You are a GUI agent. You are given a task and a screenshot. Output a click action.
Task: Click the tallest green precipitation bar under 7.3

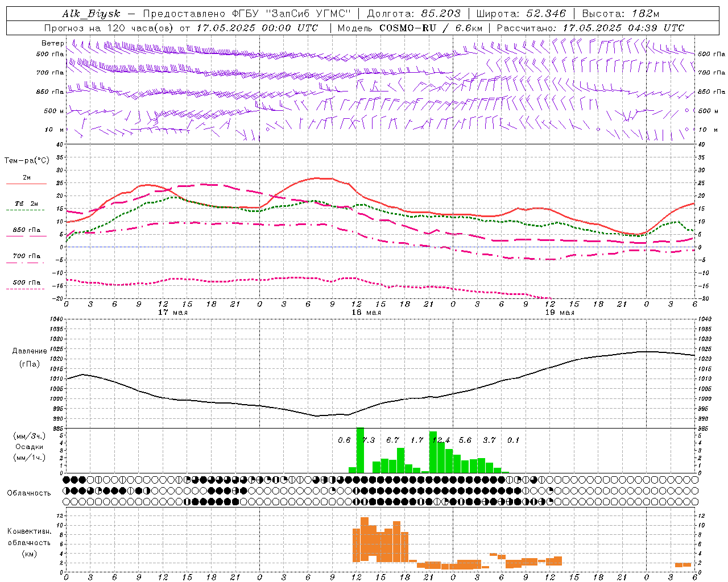coord(360,450)
